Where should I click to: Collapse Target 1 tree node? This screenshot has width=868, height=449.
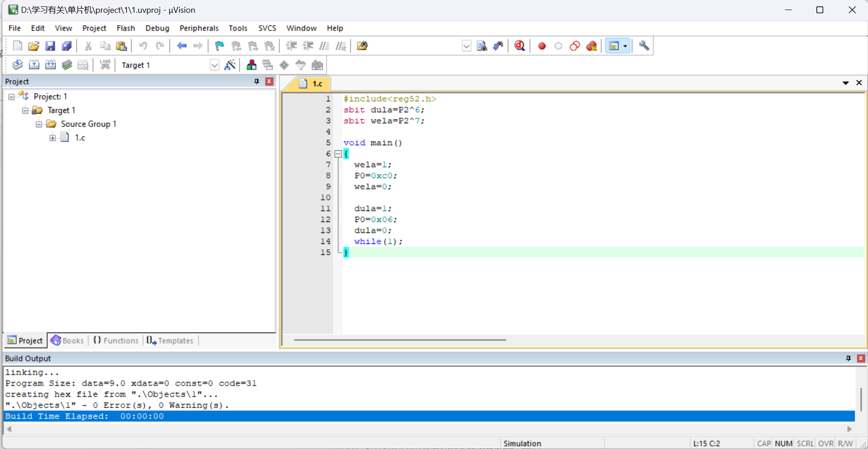pos(25,110)
